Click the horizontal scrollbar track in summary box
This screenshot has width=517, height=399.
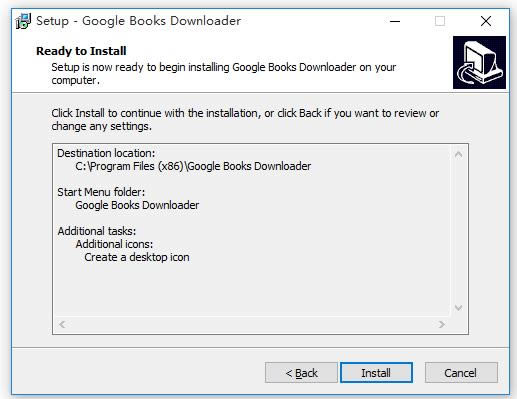(x=252, y=324)
